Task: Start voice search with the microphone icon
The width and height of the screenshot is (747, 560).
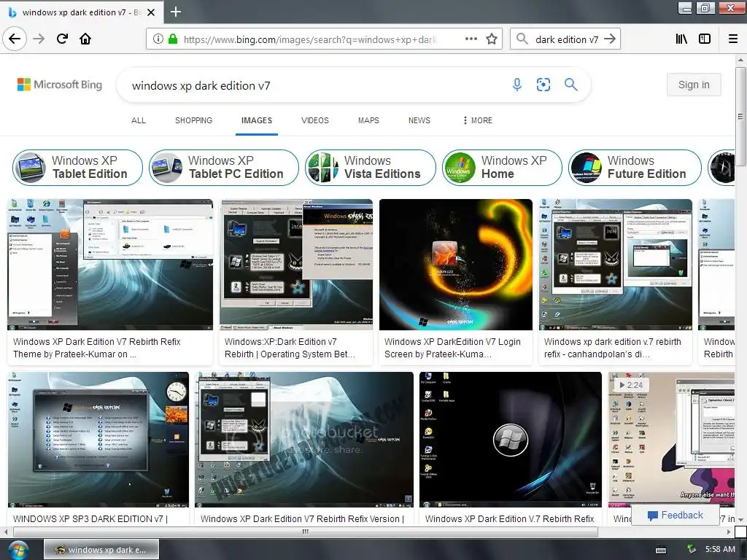Action: coord(517,85)
